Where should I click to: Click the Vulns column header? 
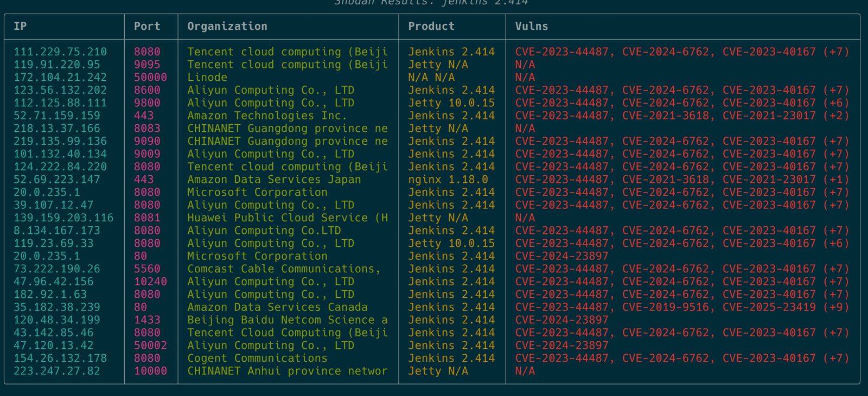pyautogui.click(x=532, y=26)
